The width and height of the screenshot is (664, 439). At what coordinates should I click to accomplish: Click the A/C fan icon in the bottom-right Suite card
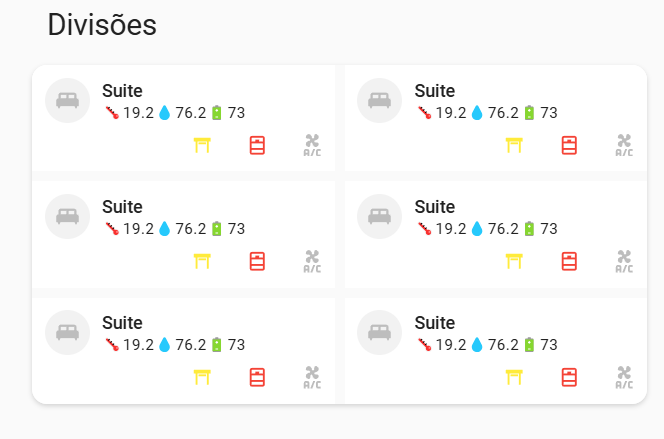click(x=624, y=377)
